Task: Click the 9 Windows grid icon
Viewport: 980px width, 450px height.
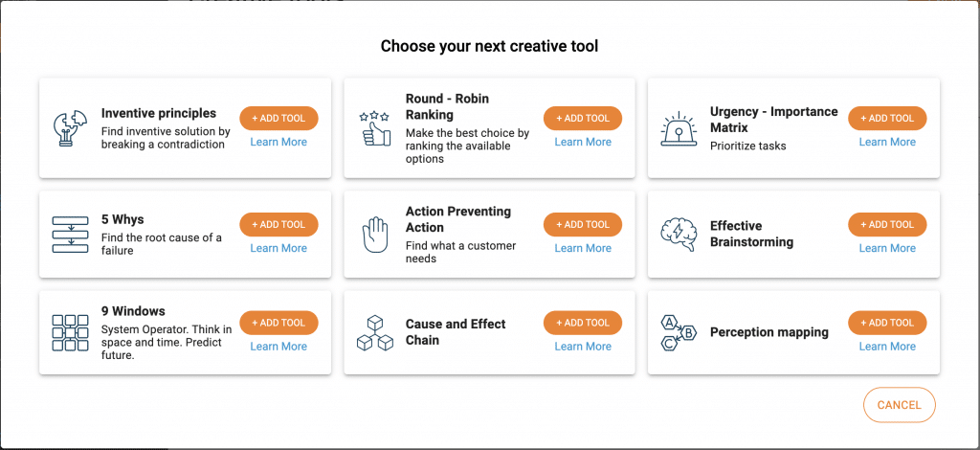Action: click(71, 332)
